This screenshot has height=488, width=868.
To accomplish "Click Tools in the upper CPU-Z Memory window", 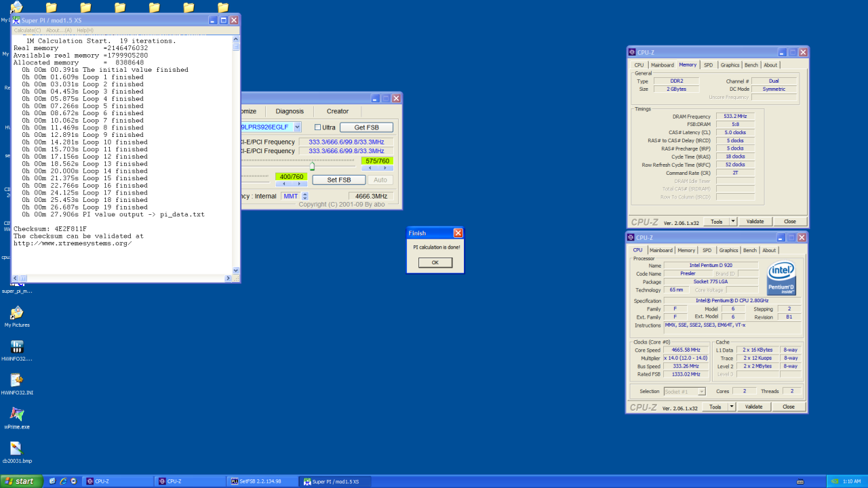I will coord(717,222).
